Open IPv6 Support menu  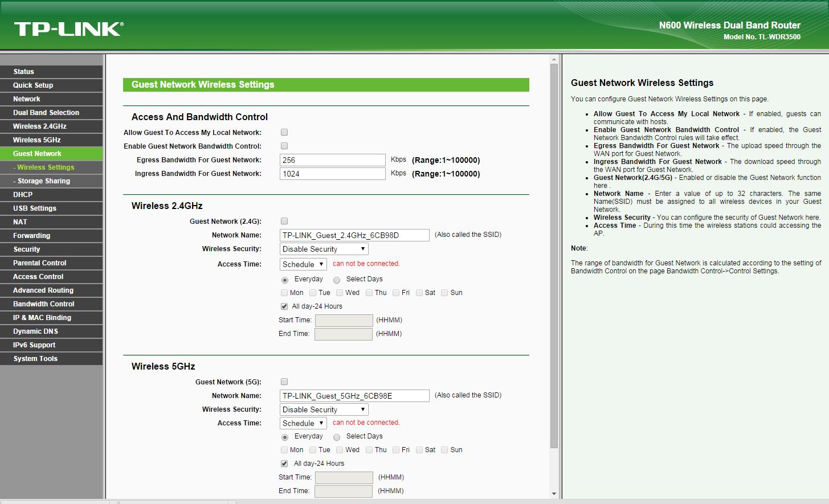pyautogui.click(x=51, y=345)
